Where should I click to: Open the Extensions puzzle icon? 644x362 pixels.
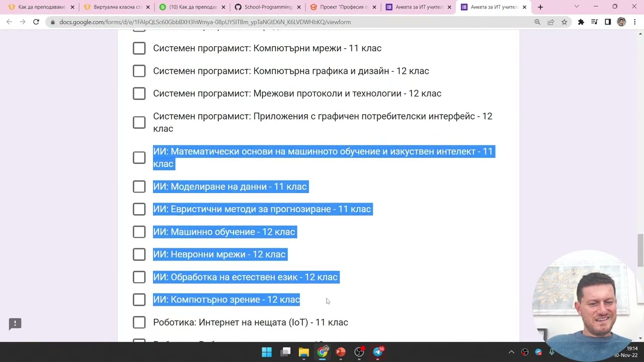click(x=581, y=22)
